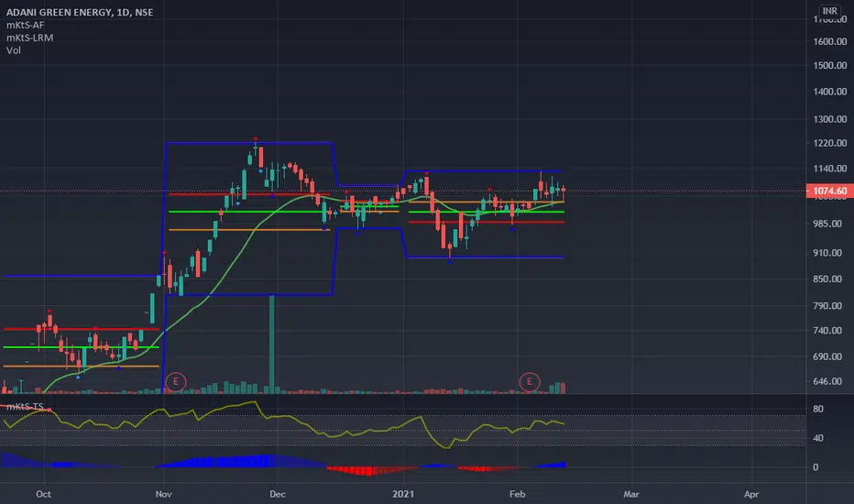Click the 646.00 price axis label
854x504 pixels.
tap(829, 381)
